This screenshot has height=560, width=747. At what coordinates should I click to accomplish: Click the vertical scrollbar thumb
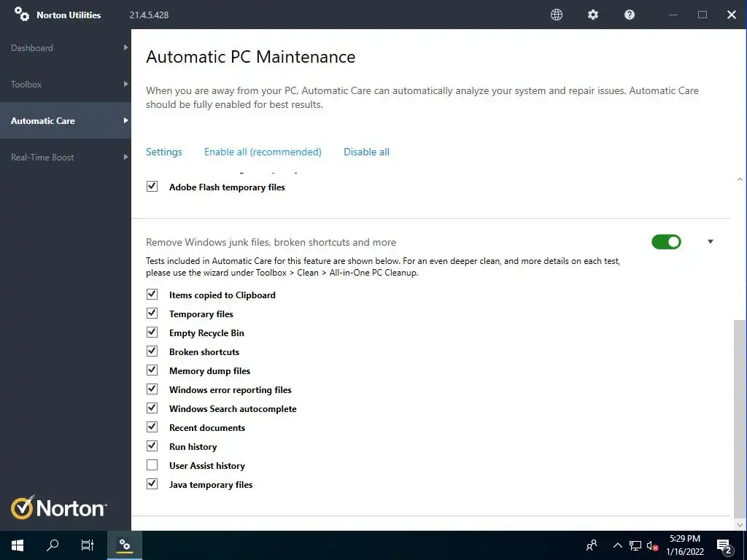pos(740,419)
